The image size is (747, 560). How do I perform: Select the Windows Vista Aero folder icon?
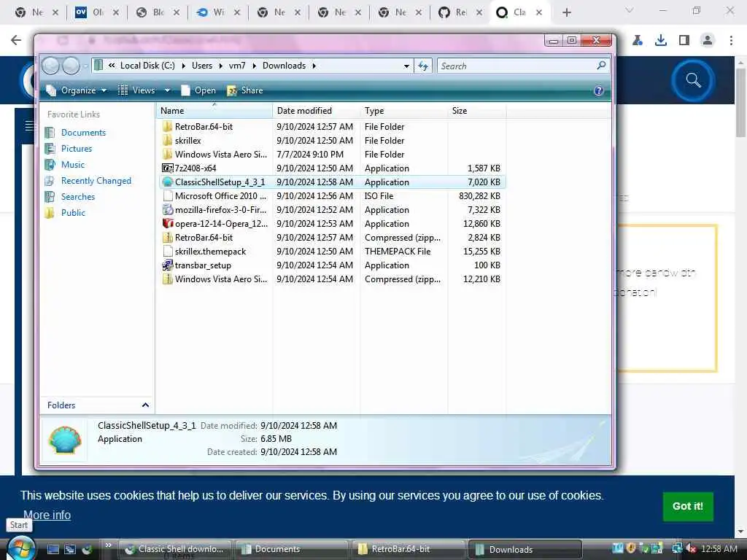pos(167,155)
